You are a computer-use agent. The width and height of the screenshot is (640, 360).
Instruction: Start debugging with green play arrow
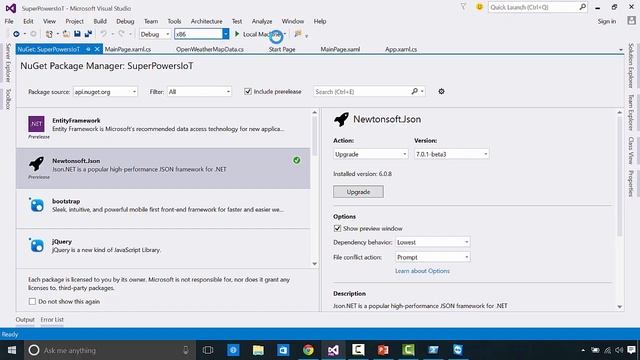[x=237, y=34]
